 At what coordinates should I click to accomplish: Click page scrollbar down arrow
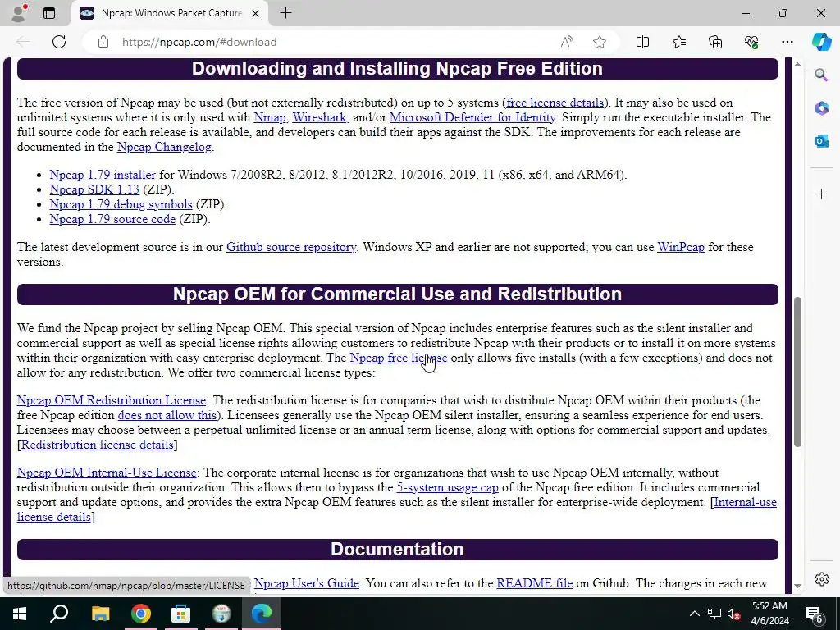797,586
